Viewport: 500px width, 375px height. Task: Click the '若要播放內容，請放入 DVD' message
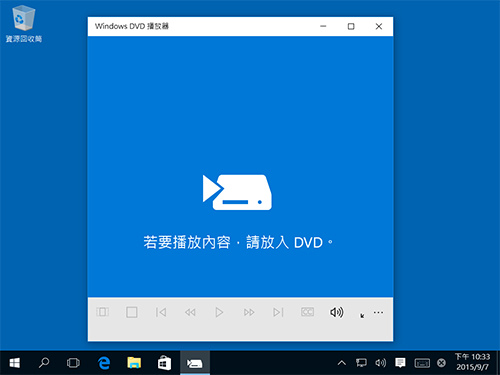(x=238, y=242)
